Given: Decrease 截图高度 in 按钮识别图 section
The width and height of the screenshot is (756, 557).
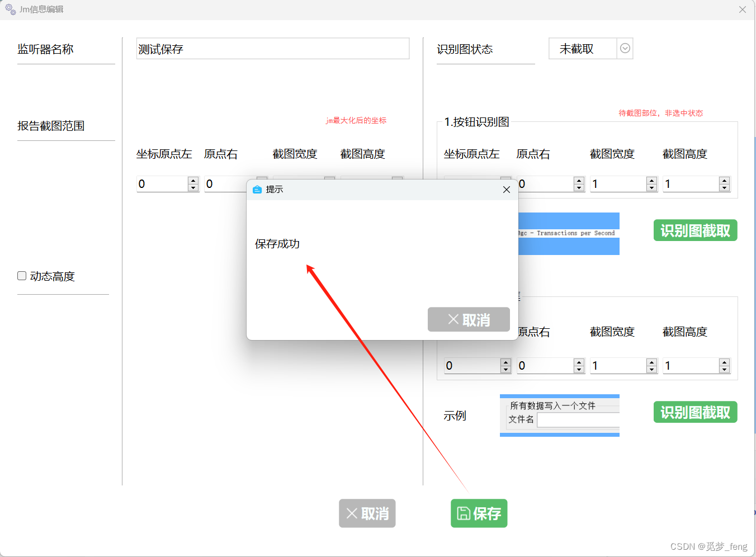Looking at the screenshot, I should [725, 188].
